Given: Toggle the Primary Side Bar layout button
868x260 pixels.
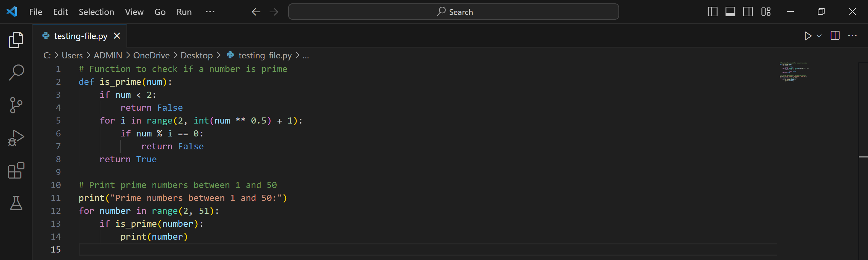Looking at the screenshot, I should 713,12.
